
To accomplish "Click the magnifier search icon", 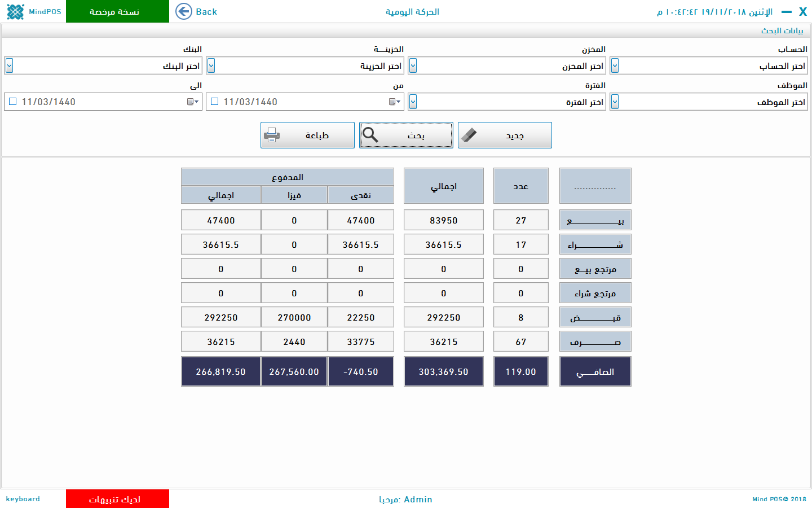I will point(370,135).
